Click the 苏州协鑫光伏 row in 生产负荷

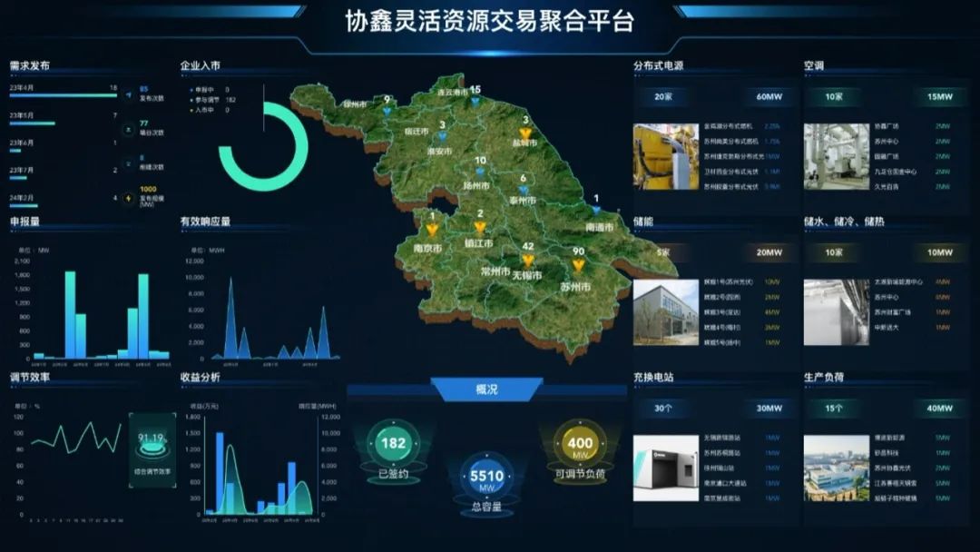click(x=912, y=468)
